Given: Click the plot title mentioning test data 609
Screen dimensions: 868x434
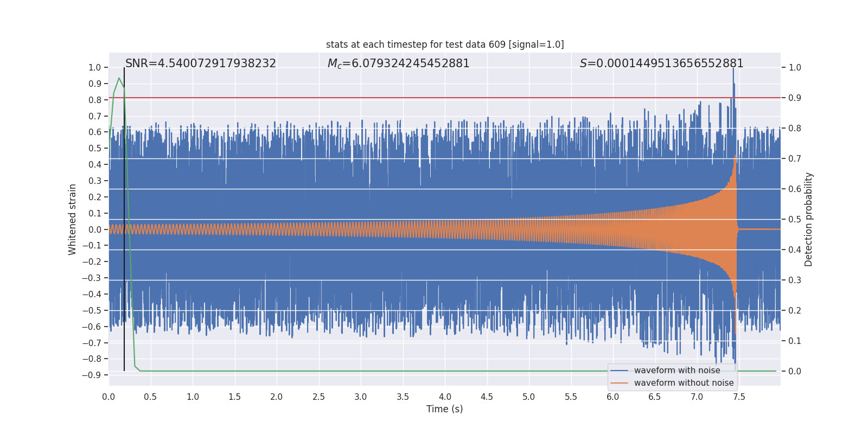Looking at the screenshot, I should point(445,44).
